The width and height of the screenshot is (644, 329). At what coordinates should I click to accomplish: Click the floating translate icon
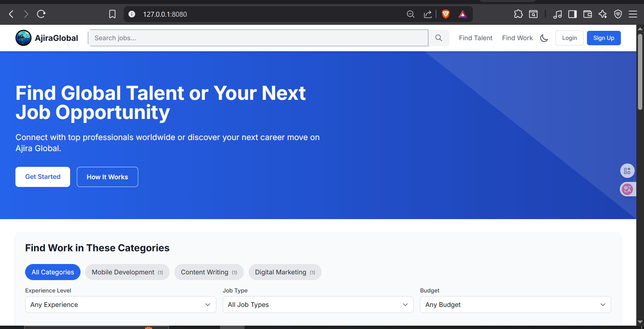(627, 189)
